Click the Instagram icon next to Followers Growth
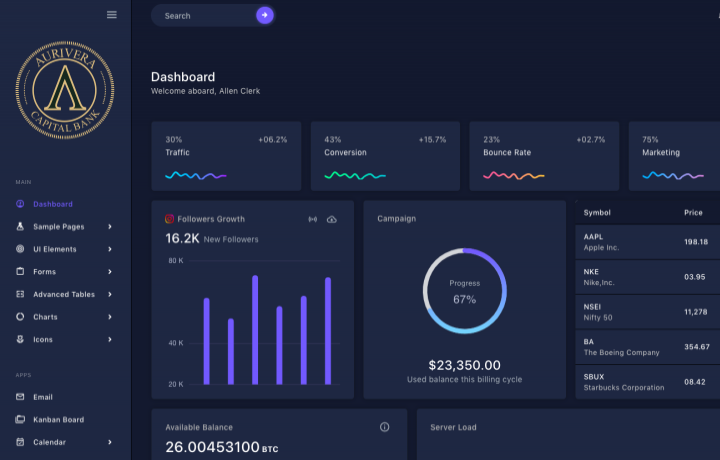 (x=170, y=219)
